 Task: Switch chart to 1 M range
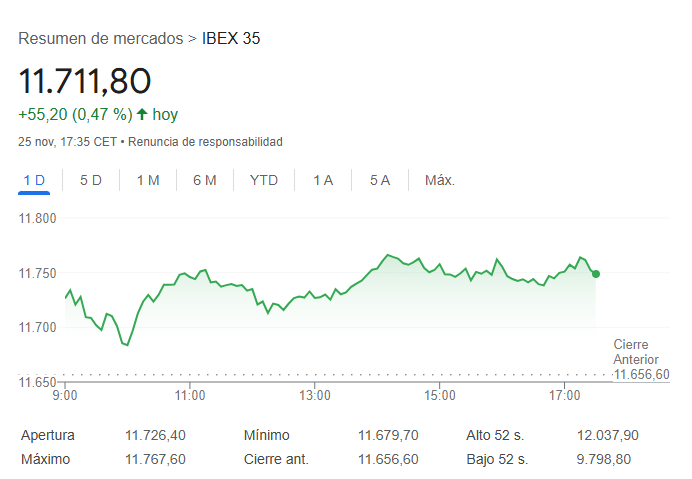coord(148,180)
